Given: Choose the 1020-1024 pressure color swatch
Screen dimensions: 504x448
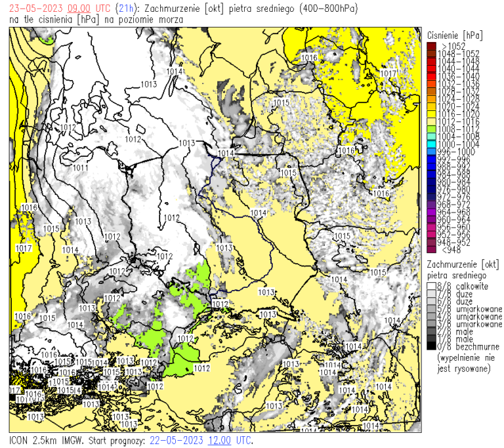Looking at the screenshot, I should 430,106.
